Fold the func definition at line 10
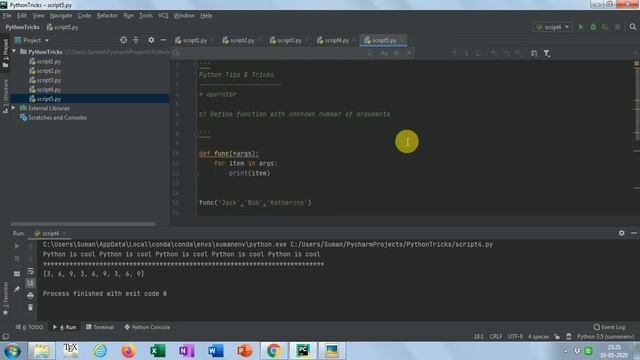This screenshot has height=360, width=640. coord(196,153)
